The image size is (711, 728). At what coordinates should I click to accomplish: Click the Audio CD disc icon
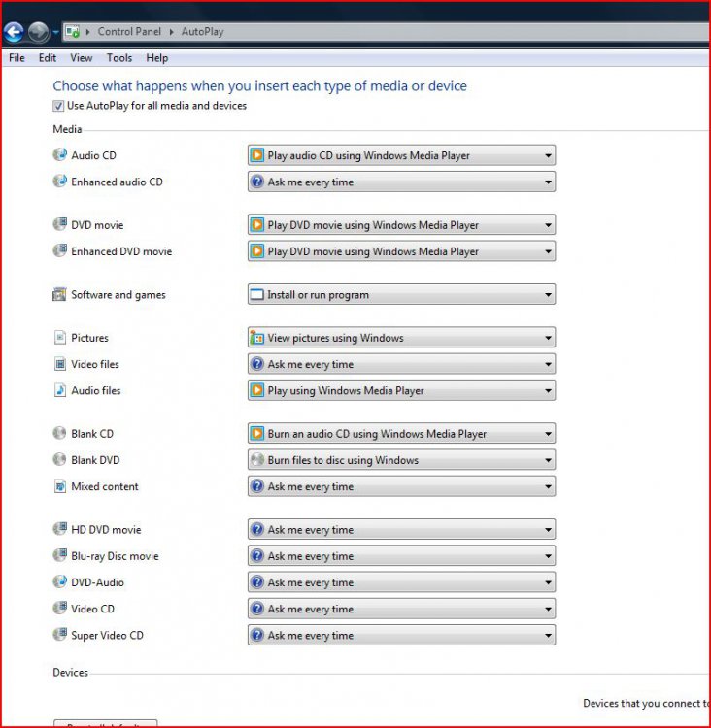coord(59,154)
